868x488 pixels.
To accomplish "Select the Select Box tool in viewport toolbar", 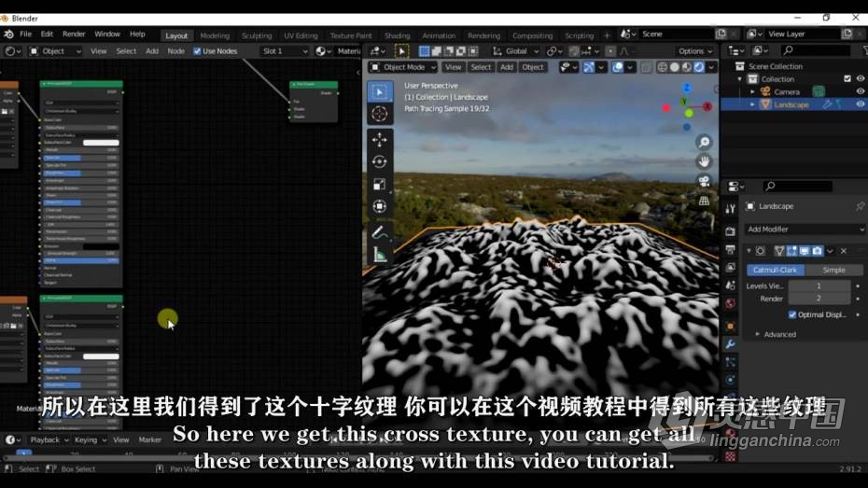I will coord(379,91).
